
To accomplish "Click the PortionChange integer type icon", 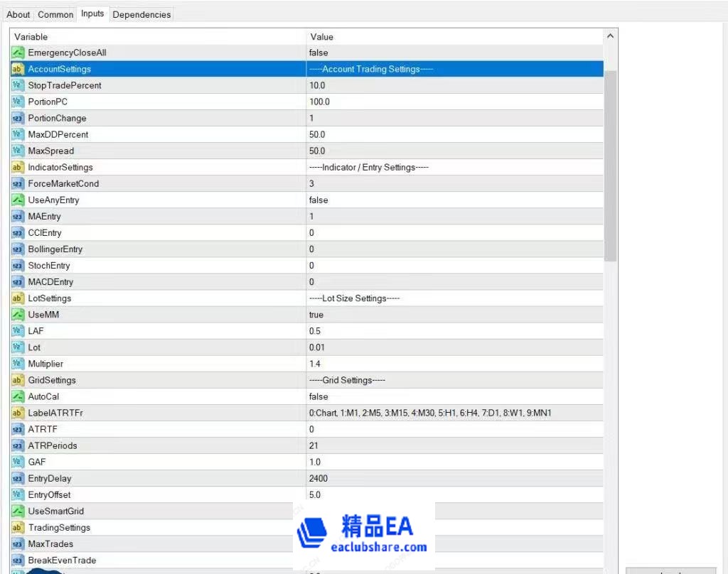I will 18,118.
